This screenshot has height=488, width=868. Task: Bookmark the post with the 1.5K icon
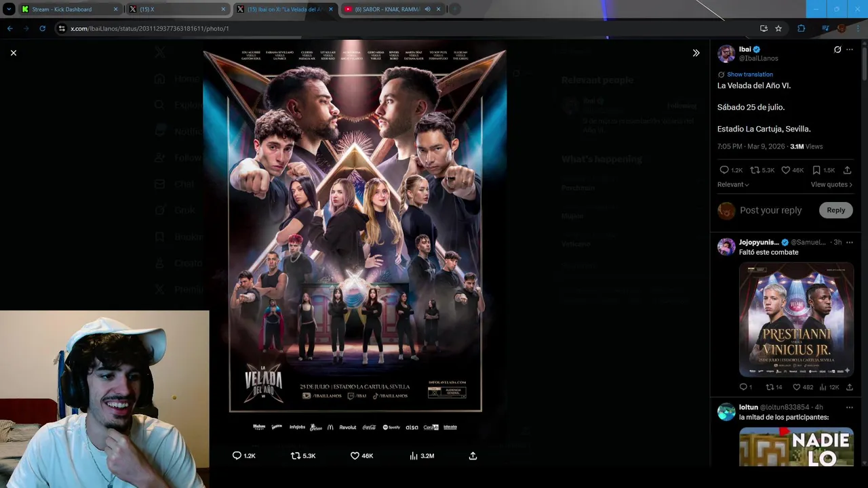click(x=823, y=170)
